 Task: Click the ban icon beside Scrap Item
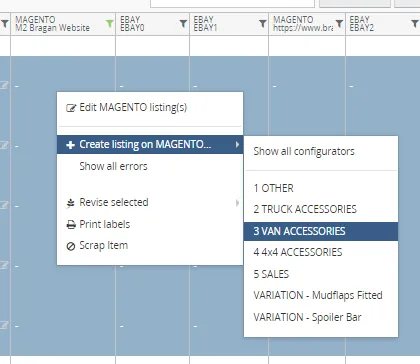coord(71,246)
